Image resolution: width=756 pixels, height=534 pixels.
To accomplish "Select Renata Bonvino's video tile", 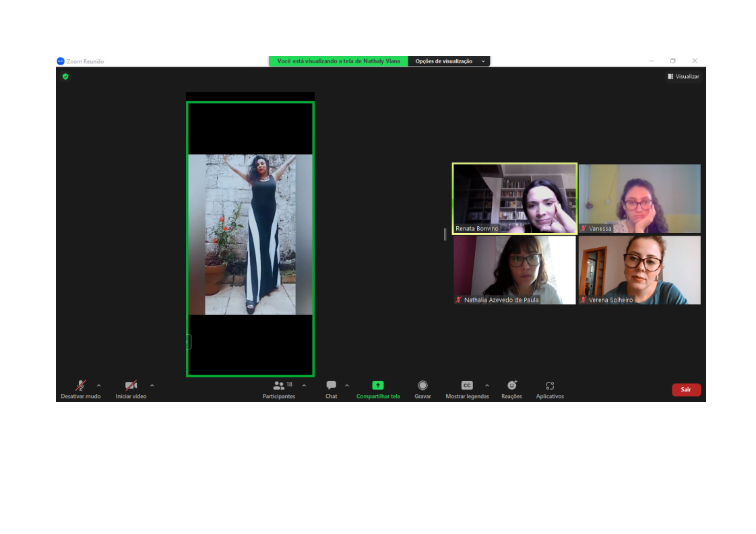I will [x=514, y=198].
